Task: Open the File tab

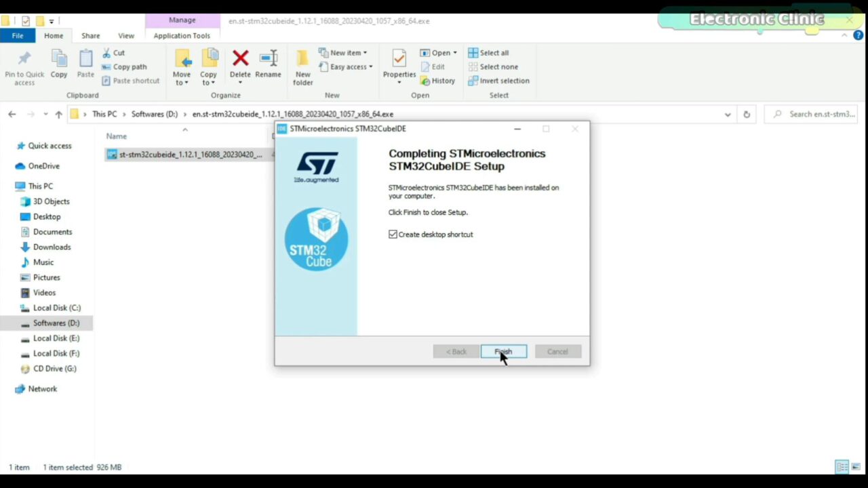Action: click(18, 36)
